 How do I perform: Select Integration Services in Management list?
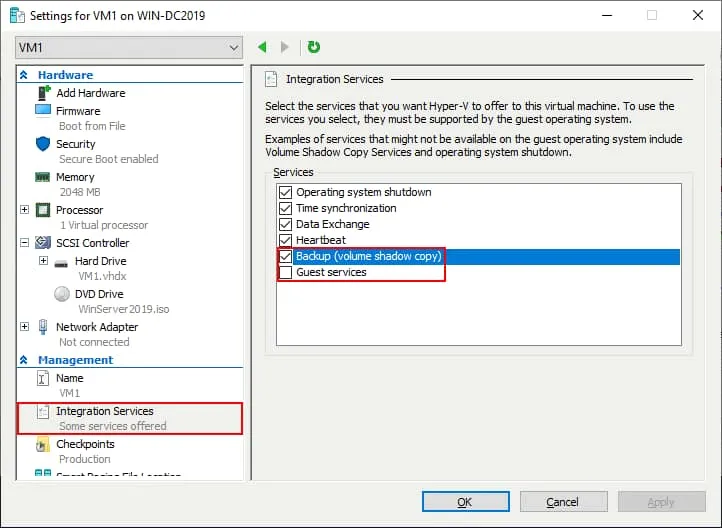(x=104, y=411)
